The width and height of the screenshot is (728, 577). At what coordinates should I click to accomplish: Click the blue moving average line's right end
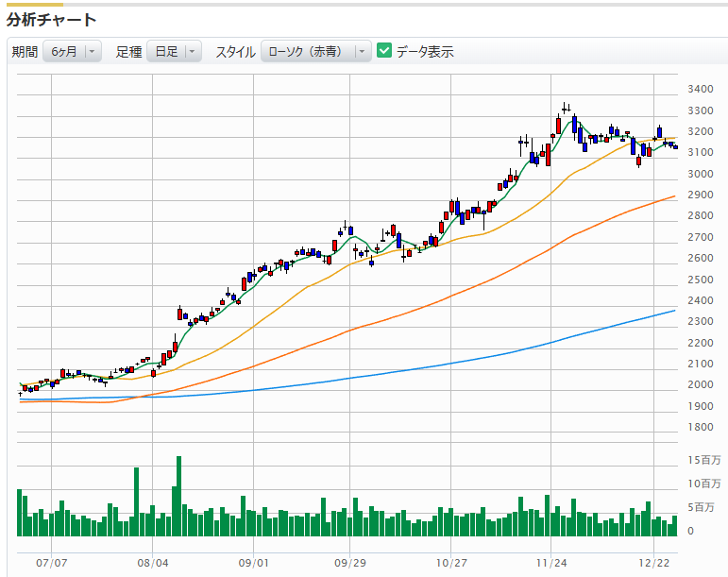[x=672, y=311]
